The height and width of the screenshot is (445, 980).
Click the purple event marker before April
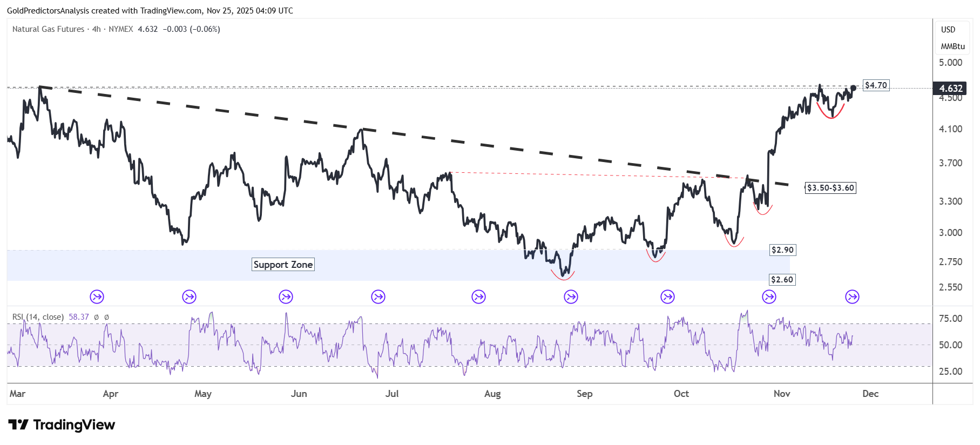click(97, 296)
